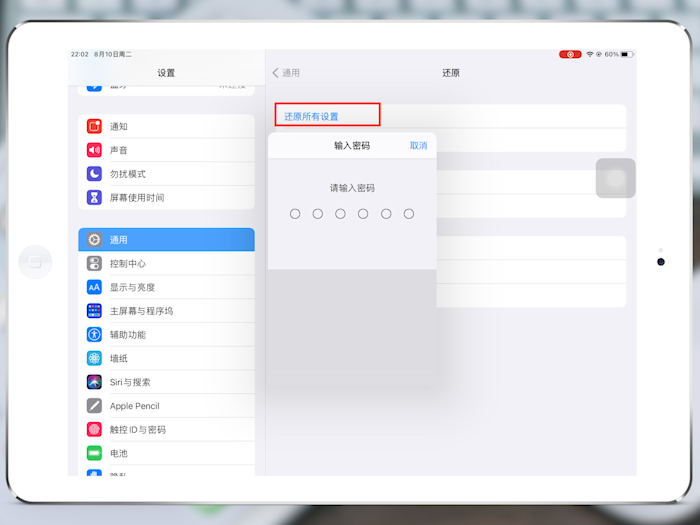Tap the last passcode circle
The height and width of the screenshot is (525, 700).
click(x=408, y=214)
